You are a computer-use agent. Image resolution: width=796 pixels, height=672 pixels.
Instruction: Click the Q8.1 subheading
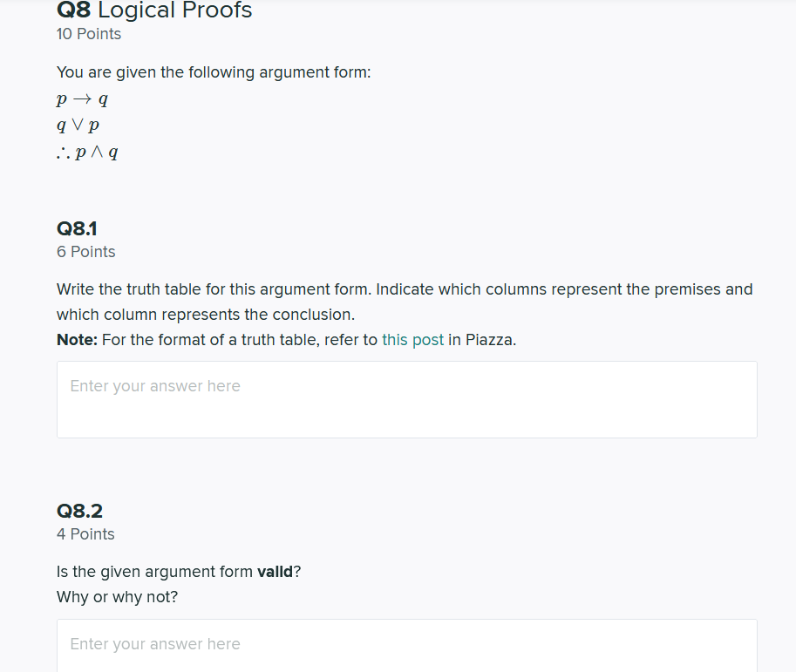(x=77, y=229)
